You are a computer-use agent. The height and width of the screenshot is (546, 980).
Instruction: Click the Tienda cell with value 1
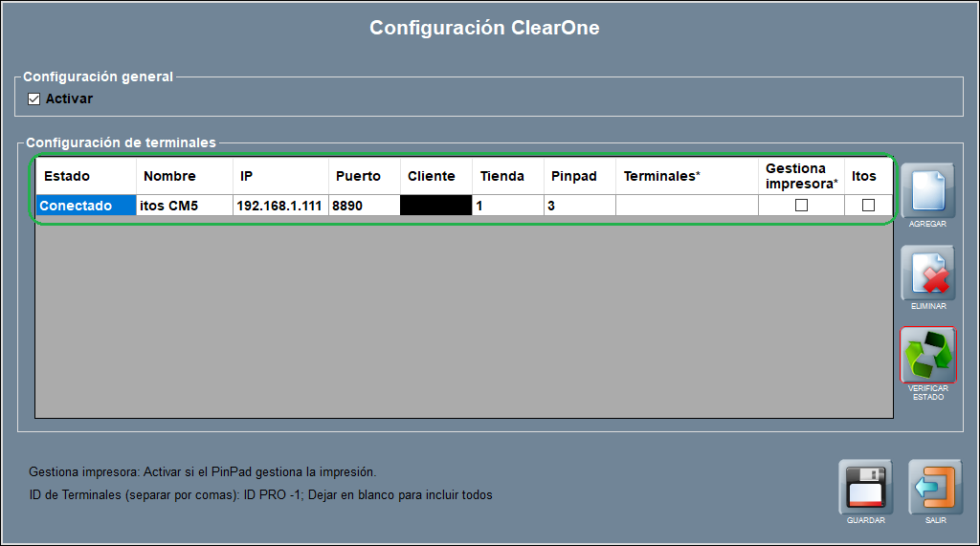[x=508, y=206]
